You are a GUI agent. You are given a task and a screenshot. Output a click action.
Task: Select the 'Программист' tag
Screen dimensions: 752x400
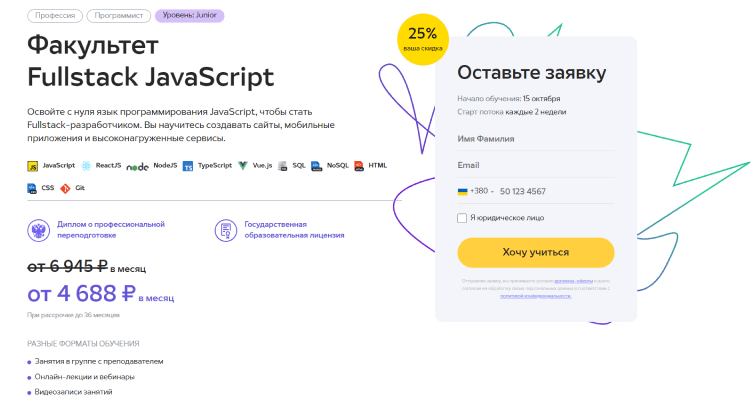(x=119, y=15)
